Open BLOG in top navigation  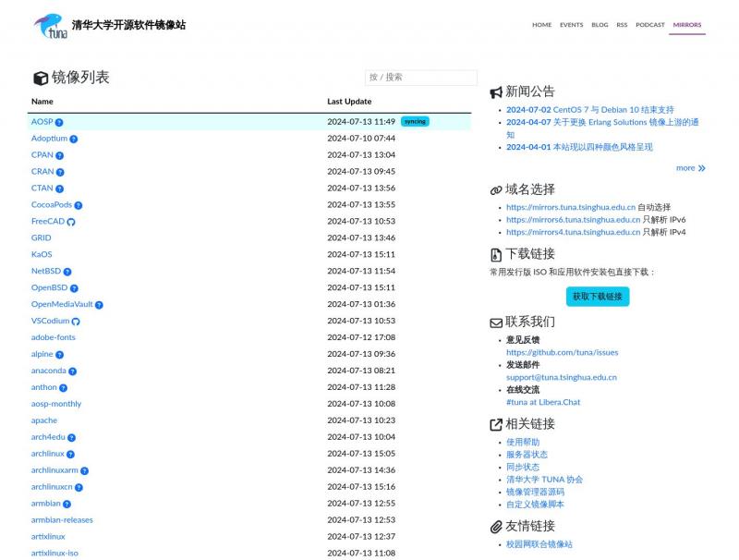click(x=600, y=25)
